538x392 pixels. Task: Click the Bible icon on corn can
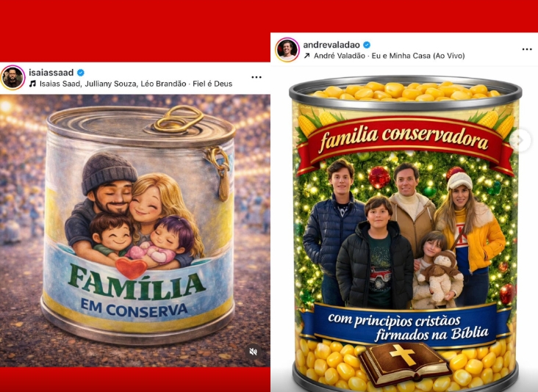(405, 364)
